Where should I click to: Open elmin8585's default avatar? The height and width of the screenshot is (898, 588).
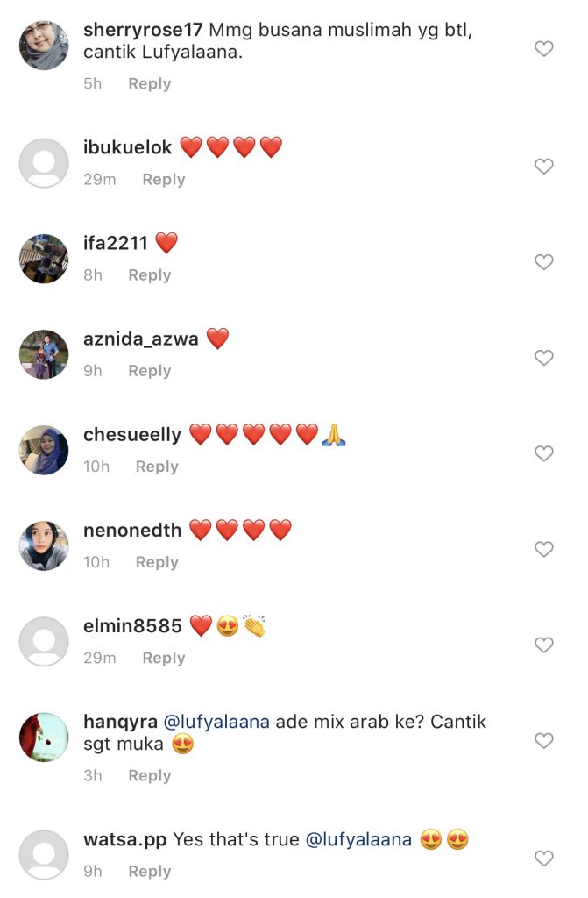click(44, 641)
